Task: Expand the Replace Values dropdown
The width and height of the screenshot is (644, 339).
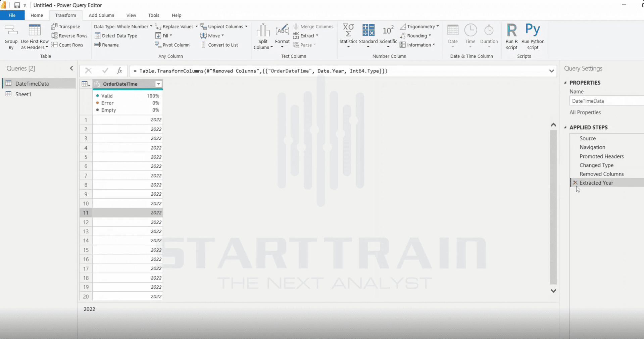Action: click(197, 27)
